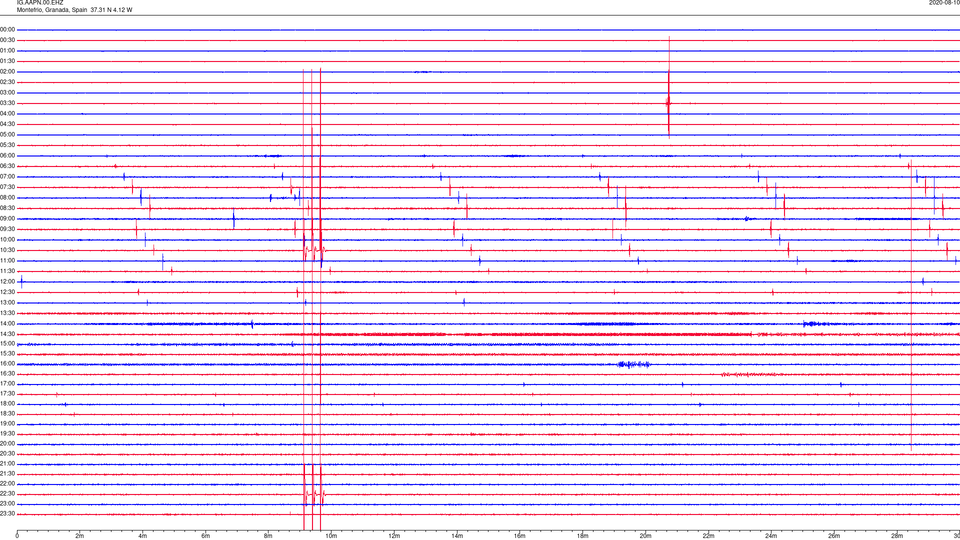Image resolution: width=960 pixels, height=540 pixels.
Task: Select the 10:00 trace time label
Action: coord(7,239)
